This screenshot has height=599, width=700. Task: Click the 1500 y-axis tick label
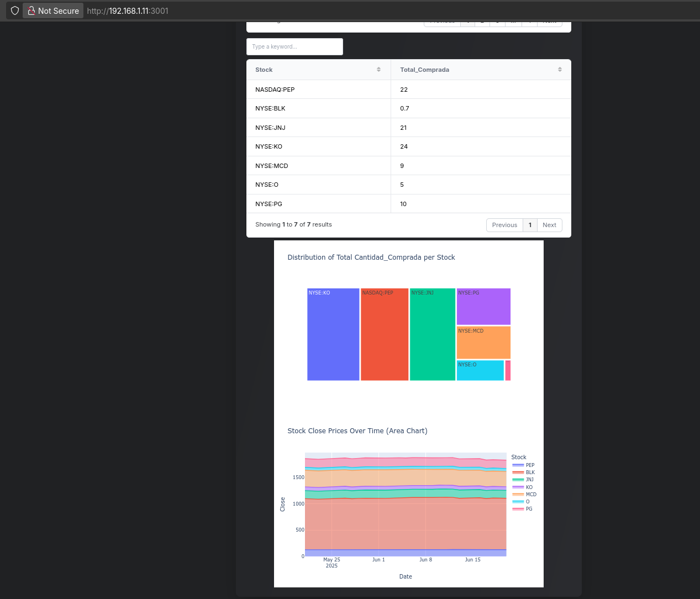pyautogui.click(x=298, y=477)
